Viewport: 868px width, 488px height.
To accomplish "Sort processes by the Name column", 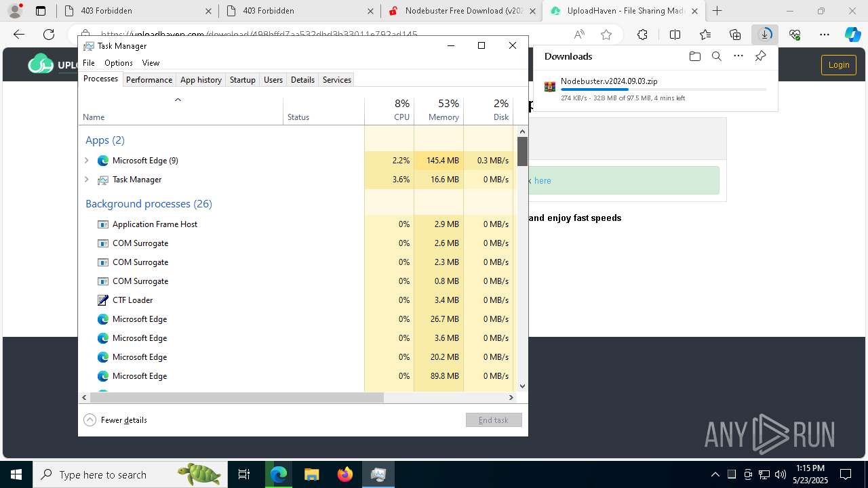I will pyautogui.click(x=181, y=110).
